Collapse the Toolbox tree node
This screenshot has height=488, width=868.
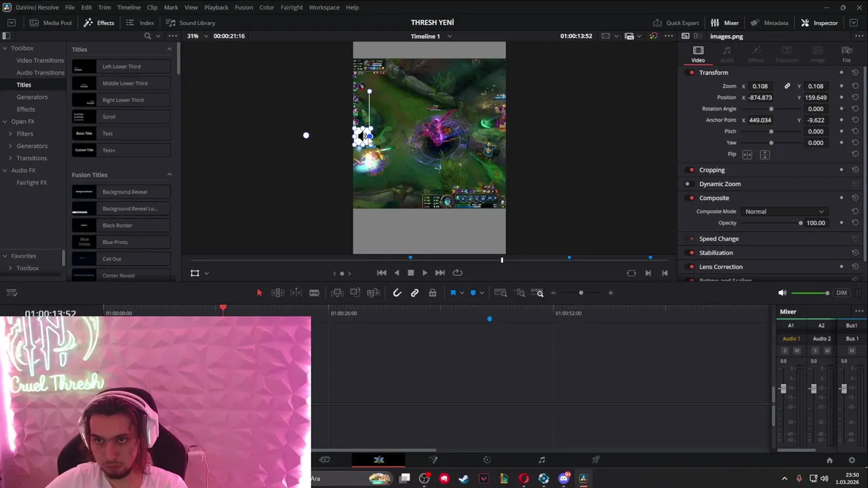click(x=5, y=48)
